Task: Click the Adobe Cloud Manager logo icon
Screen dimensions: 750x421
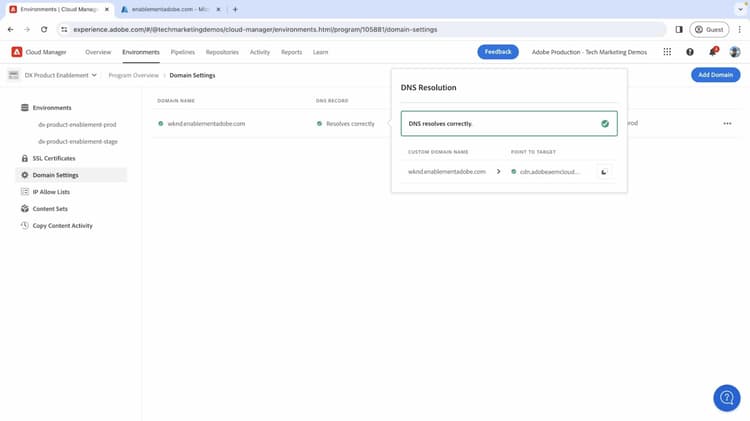Action: [17, 52]
